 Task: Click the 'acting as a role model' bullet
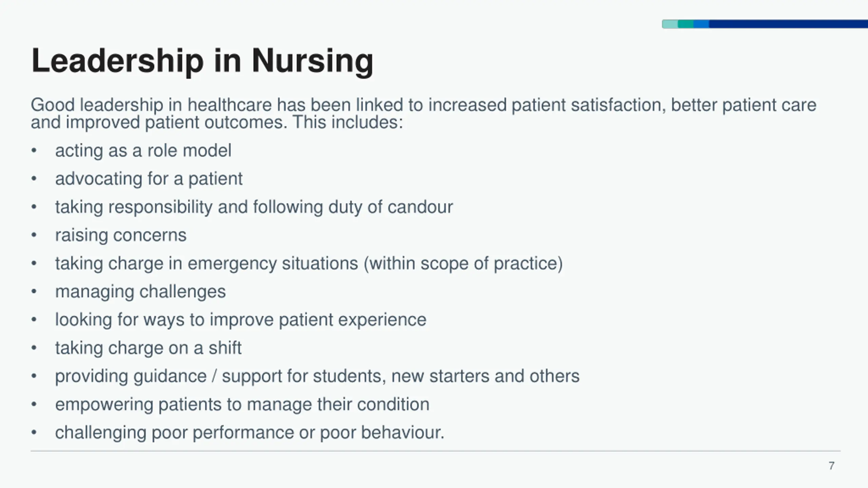pos(143,150)
